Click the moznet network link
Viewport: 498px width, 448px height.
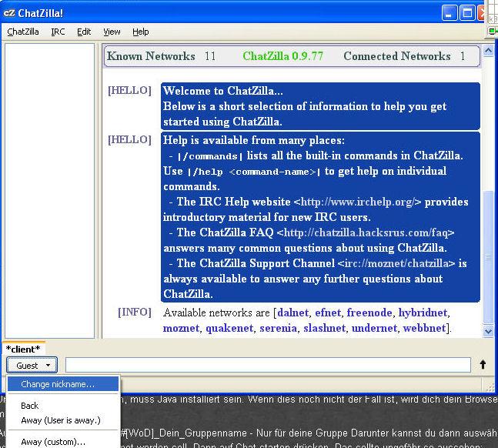[180, 328]
